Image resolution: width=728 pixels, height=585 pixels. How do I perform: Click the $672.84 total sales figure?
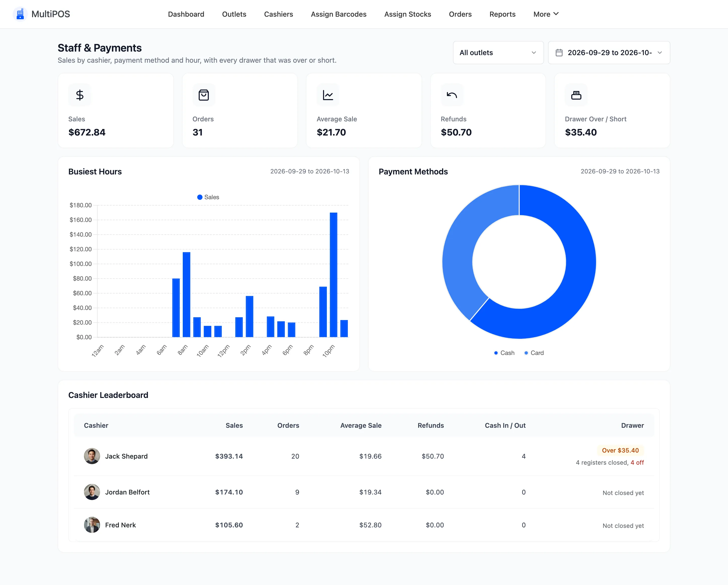click(87, 132)
